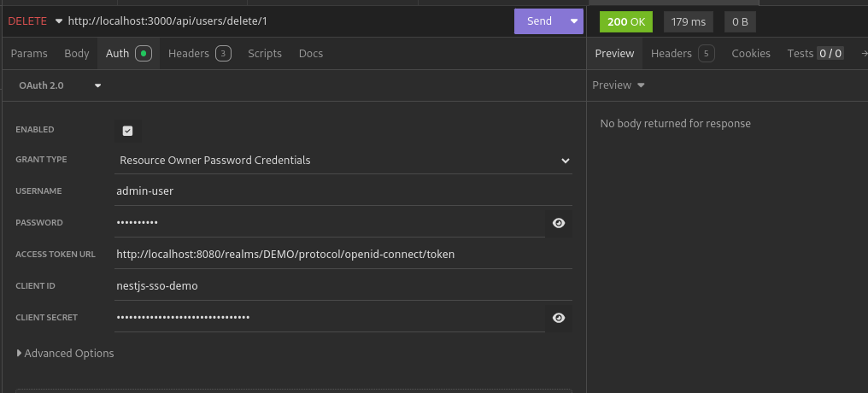This screenshot has height=393, width=868.
Task: Open the Preview mode dropdown
Action: tap(619, 85)
